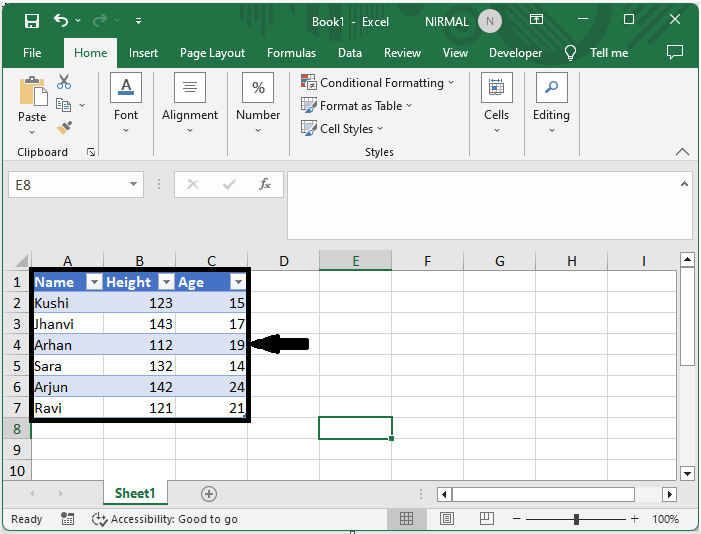This screenshot has width=701, height=534.
Task: Expand the Copy options arrow
Action: (x=82, y=106)
